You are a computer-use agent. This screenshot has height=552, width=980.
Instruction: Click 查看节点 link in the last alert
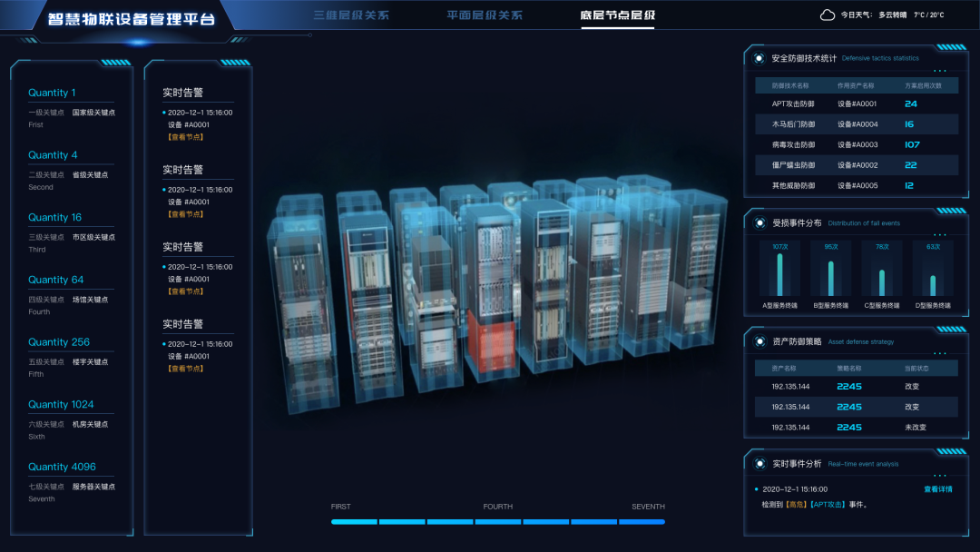pyautogui.click(x=185, y=369)
